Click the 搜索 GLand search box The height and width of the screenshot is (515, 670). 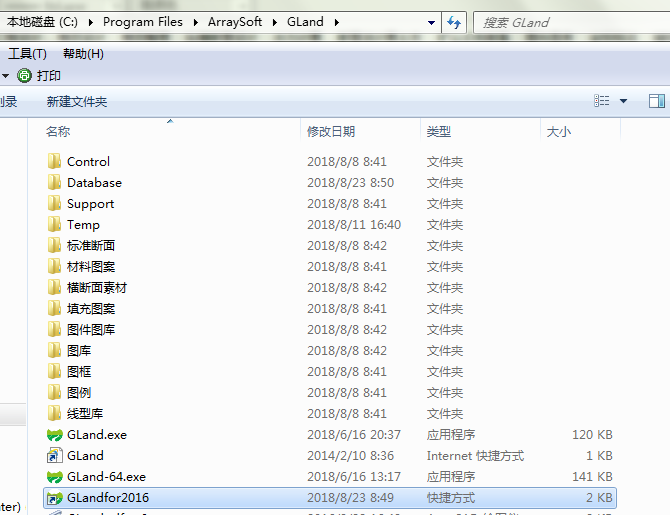click(x=572, y=22)
